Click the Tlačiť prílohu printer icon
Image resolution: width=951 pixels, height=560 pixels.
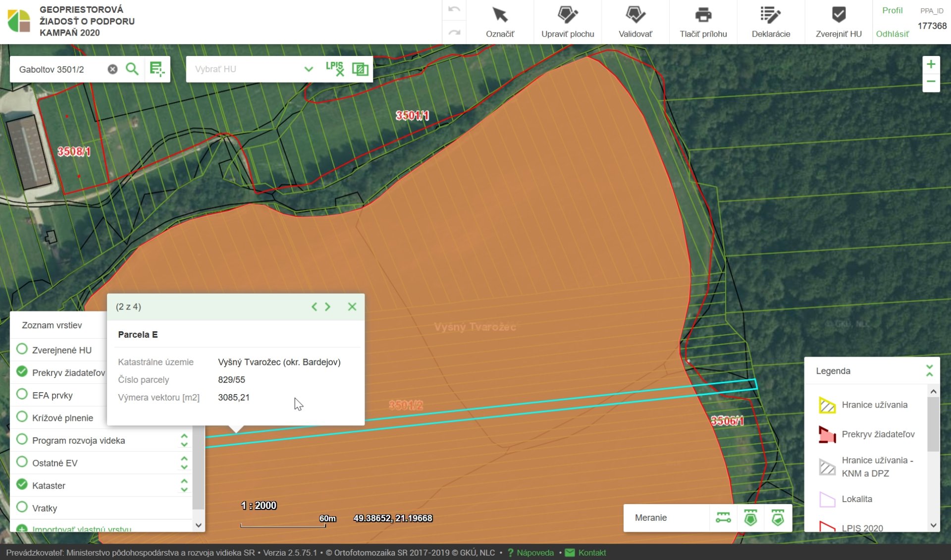click(703, 16)
